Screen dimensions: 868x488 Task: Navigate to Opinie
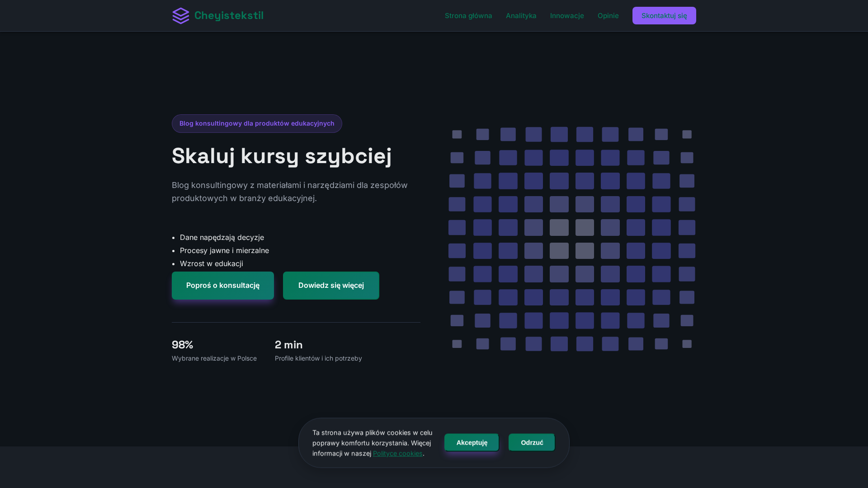pos(608,16)
